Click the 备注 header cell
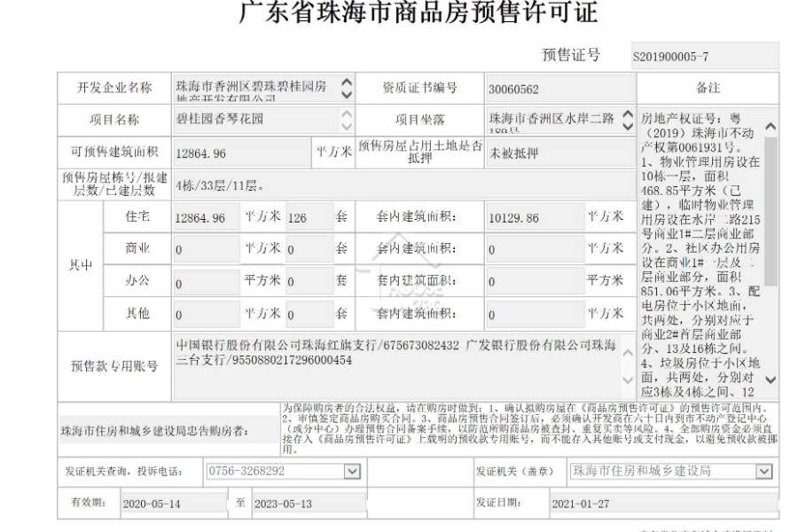Image resolution: width=798 pixels, height=532 pixels. coord(708,88)
